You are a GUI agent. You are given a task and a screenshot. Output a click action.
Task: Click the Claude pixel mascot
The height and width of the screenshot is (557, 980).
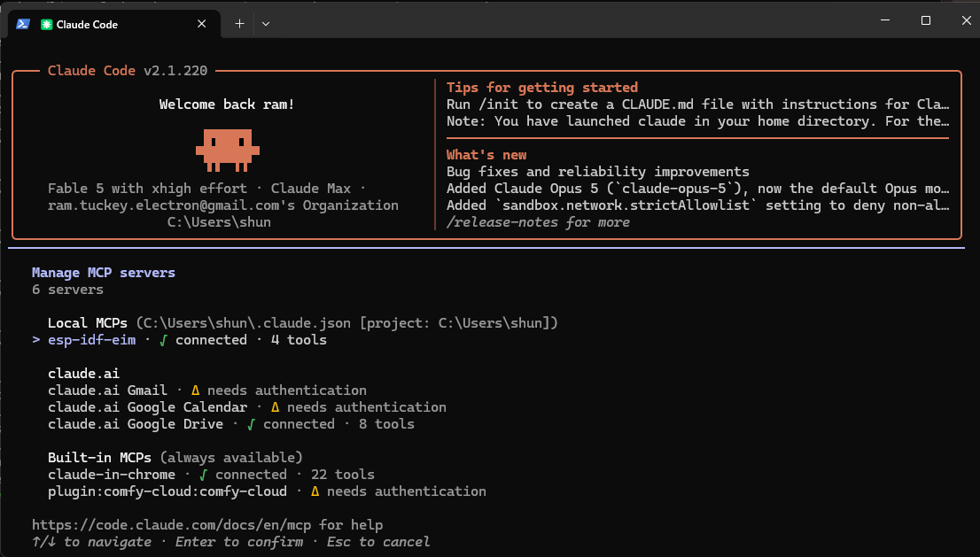tap(228, 150)
